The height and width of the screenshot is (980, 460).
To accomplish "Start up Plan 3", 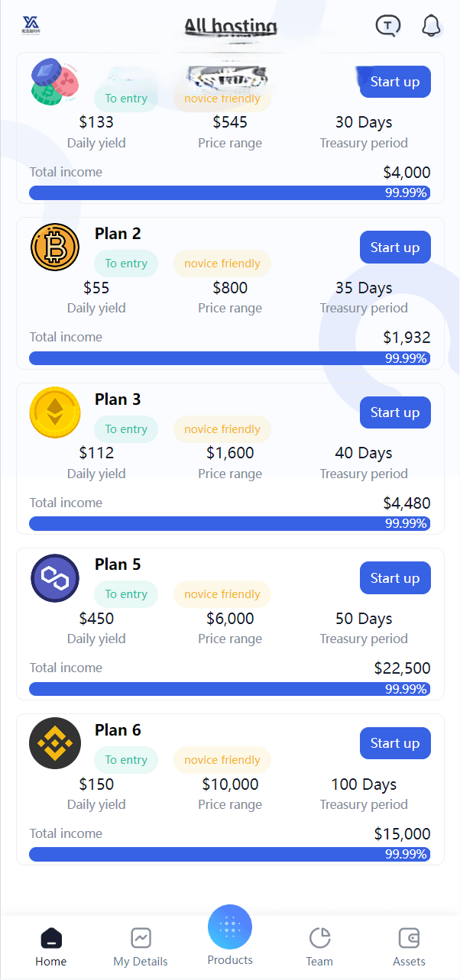I will [x=395, y=412].
